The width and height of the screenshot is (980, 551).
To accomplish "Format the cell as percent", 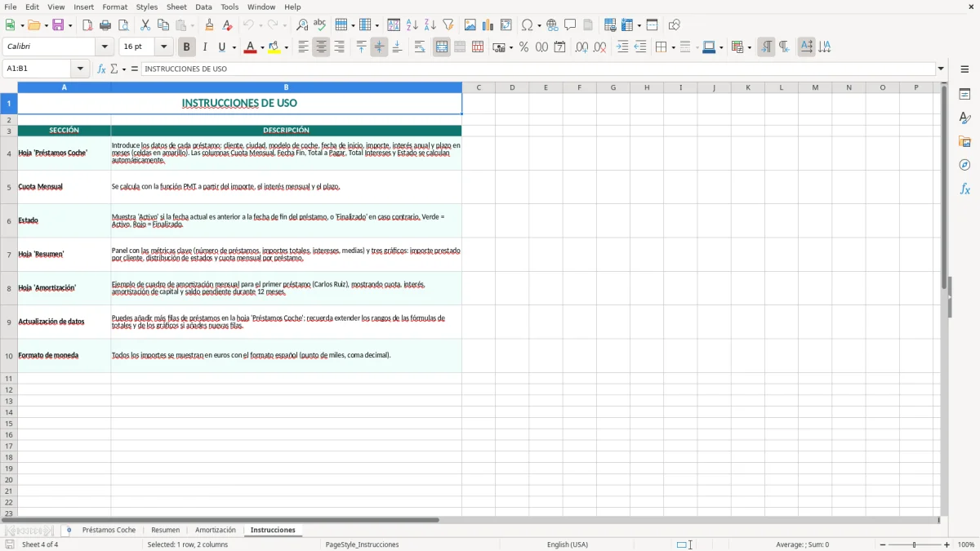I will tap(524, 47).
